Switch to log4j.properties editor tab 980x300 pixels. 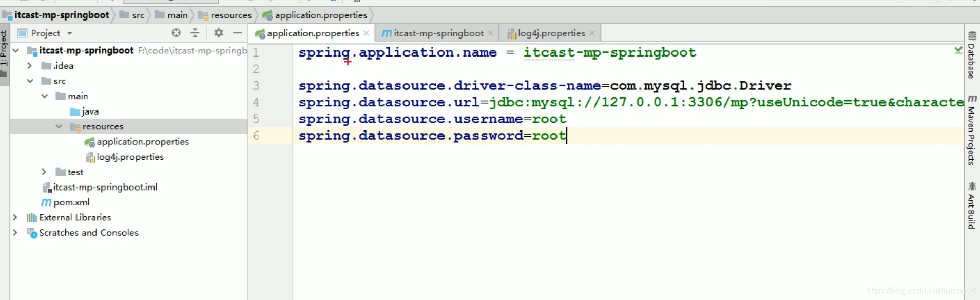pyautogui.click(x=551, y=33)
